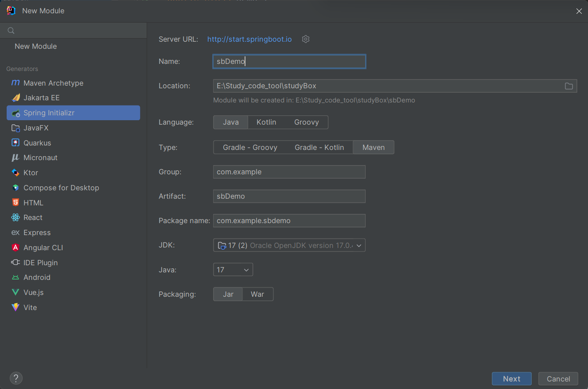Screen dimensions: 588x389
Task: Open the JDK dropdown
Action: pos(289,245)
